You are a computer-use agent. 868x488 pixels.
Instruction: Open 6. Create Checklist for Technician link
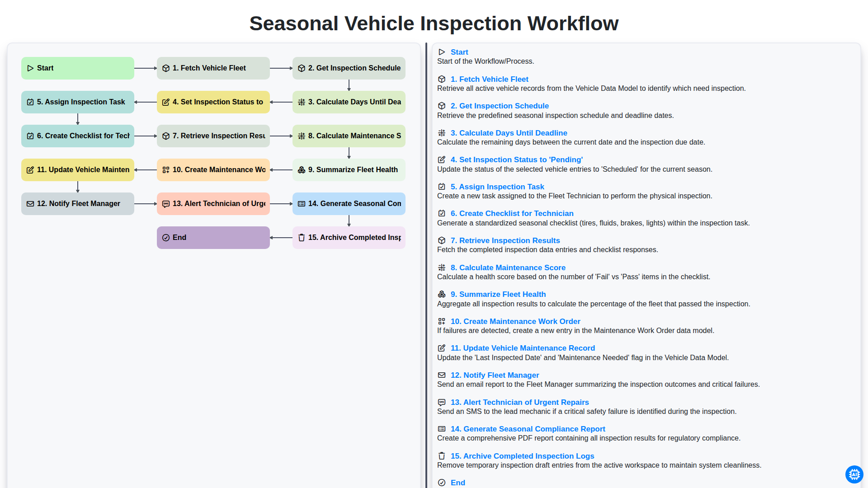pos(512,213)
